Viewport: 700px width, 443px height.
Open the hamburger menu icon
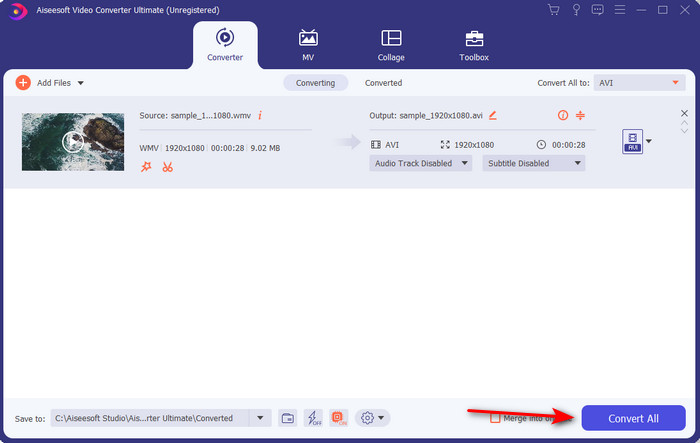click(620, 10)
